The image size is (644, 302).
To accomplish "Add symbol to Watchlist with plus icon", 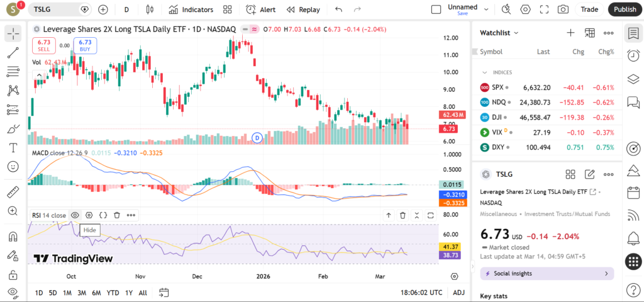I will point(570,33).
